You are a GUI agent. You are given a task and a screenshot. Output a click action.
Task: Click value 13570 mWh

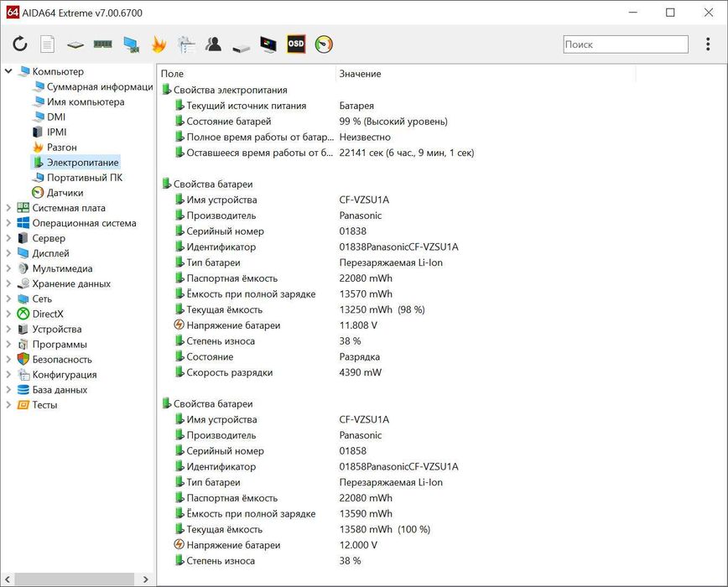click(366, 293)
